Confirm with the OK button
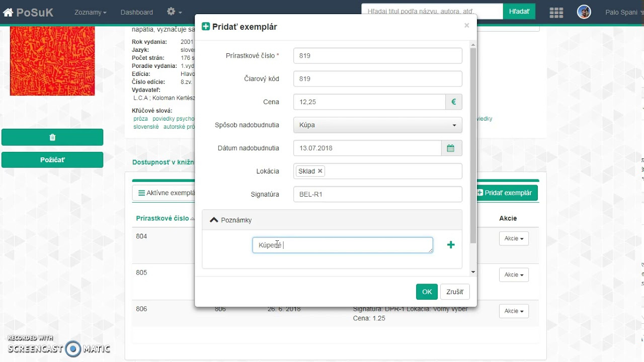The height and width of the screenshot is (362, 644). coord(427,292)
